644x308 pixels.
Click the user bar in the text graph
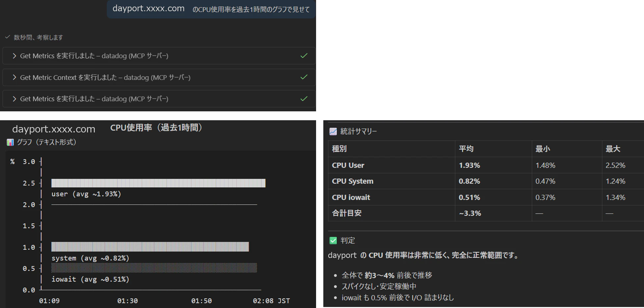158,183
